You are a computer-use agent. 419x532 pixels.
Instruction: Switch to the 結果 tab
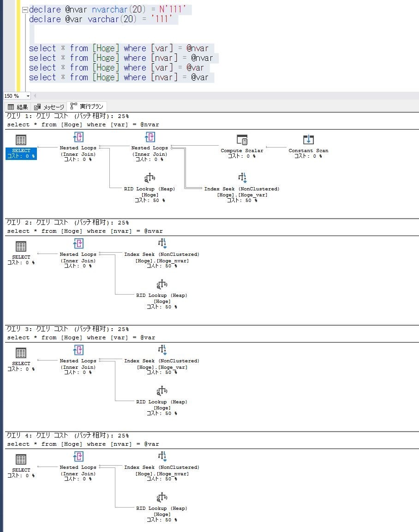(18, 107)
